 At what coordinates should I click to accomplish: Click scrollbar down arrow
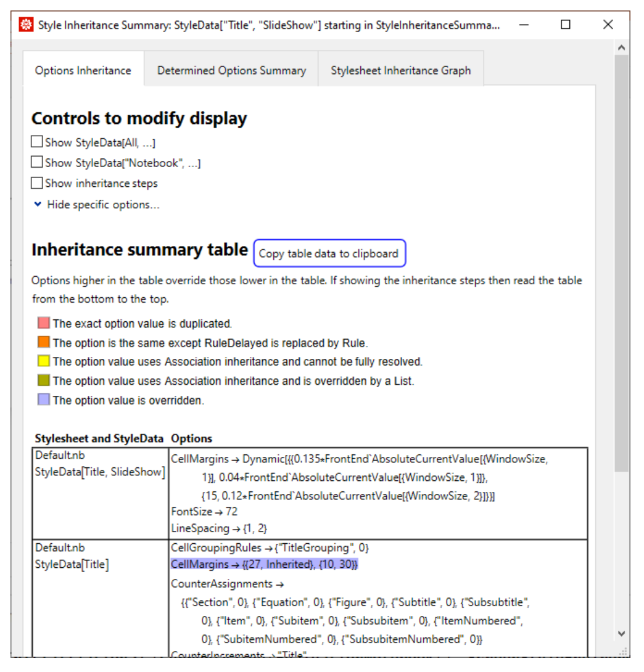pyautogui.click(x=622, y=634)
